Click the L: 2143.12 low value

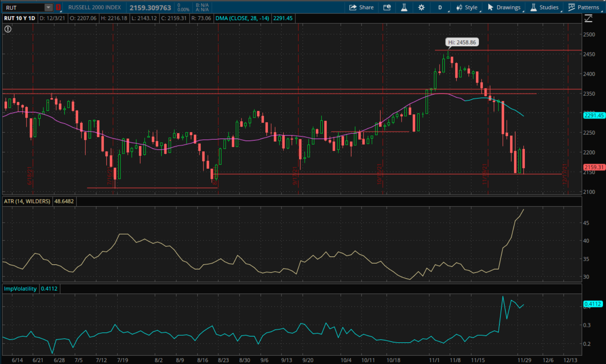coord(144,18)
